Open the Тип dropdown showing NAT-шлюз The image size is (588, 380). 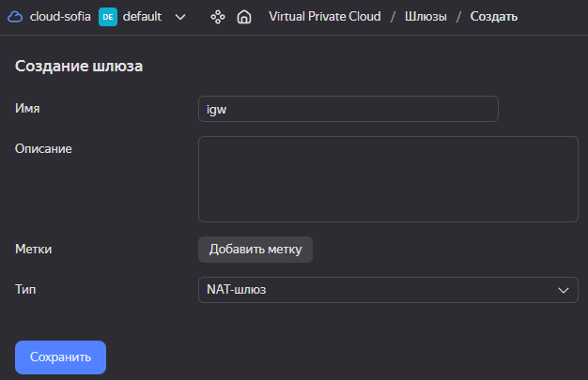coord(388,290)
